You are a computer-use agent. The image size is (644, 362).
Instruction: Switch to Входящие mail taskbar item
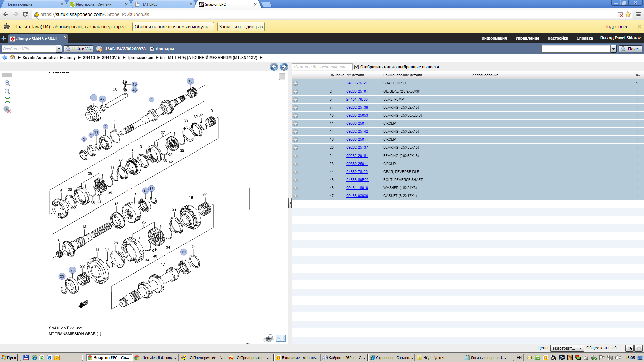pos(297,358)
